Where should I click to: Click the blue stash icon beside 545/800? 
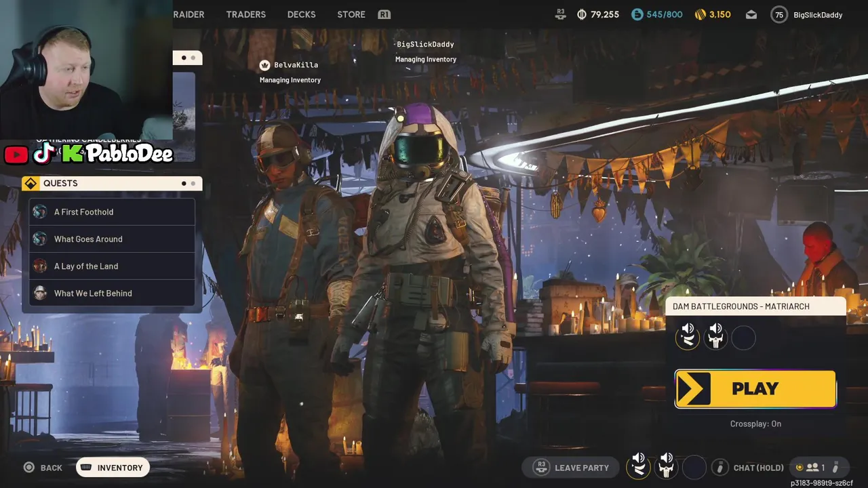(x=637, y=14)
